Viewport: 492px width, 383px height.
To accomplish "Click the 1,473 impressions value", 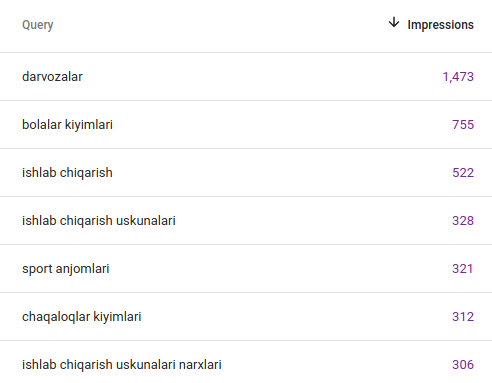I will pyautogui.click(x=458, y=77).
